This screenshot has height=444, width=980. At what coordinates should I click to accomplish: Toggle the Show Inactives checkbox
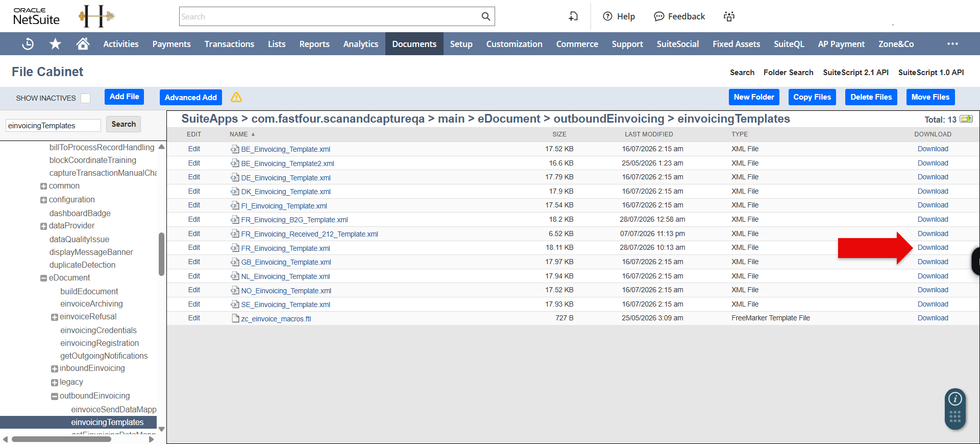pyautogui.click(x=86, y=98)
